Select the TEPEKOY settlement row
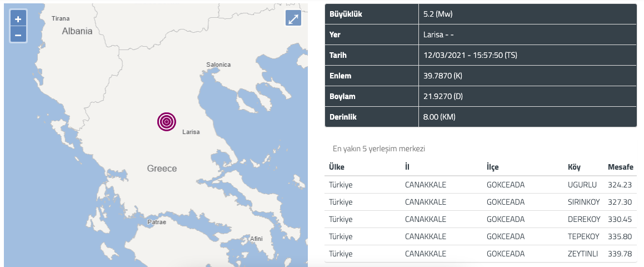Image resolution: width=644 pixels, height=267 pixels. point(481,236)
